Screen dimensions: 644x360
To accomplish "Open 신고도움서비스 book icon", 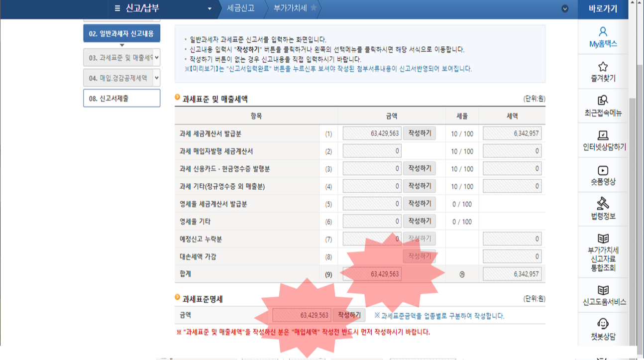I will point(603,290).
